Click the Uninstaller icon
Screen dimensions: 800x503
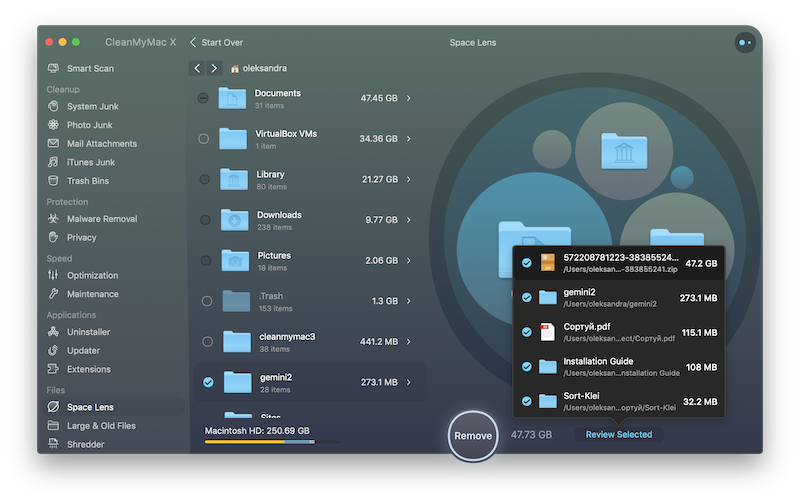[53, 332]
